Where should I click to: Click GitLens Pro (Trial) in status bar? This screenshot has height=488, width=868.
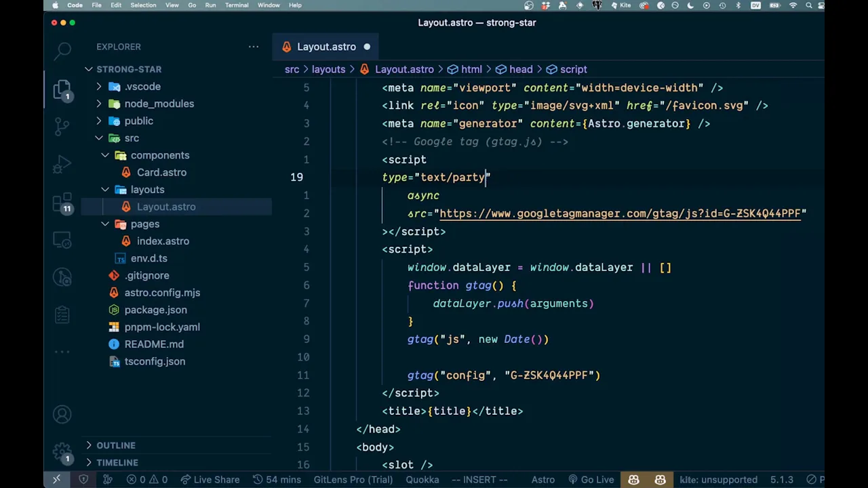[353, 480]
